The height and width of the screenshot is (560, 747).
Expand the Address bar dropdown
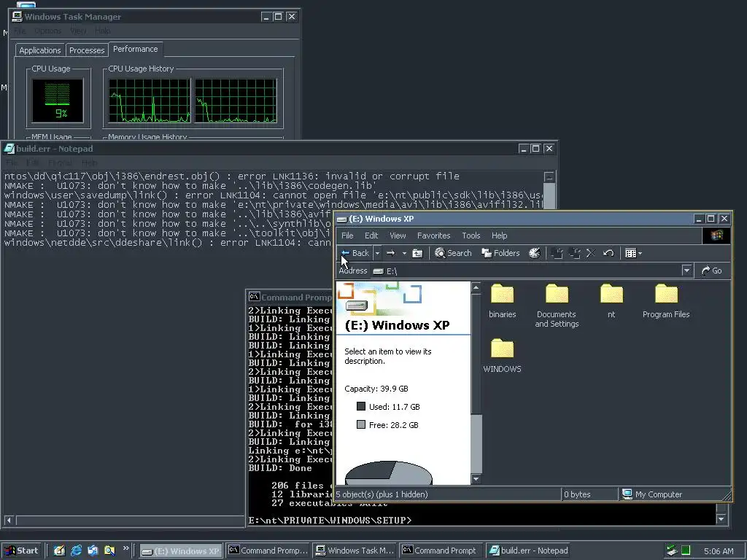coord(686,271)
